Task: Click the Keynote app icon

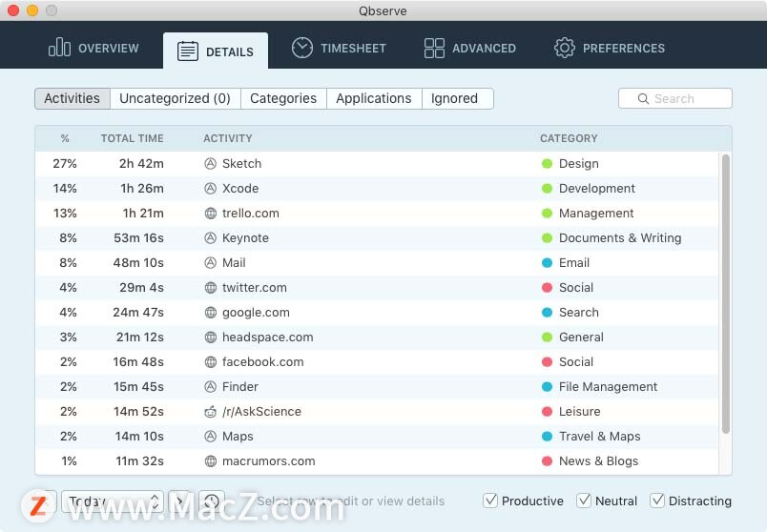Action: click(x=210, y=238)
